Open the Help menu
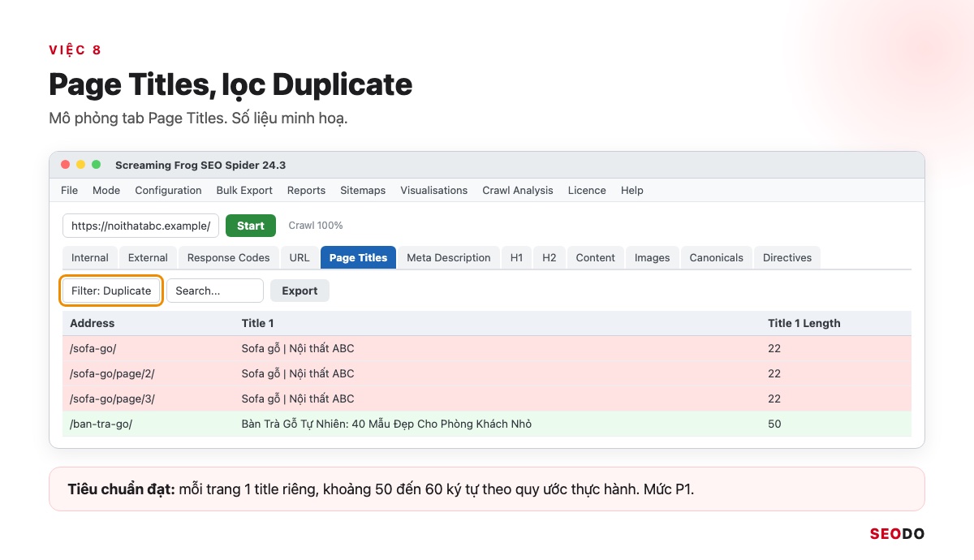This screenshot has height=560, width=974. (632, 190)
